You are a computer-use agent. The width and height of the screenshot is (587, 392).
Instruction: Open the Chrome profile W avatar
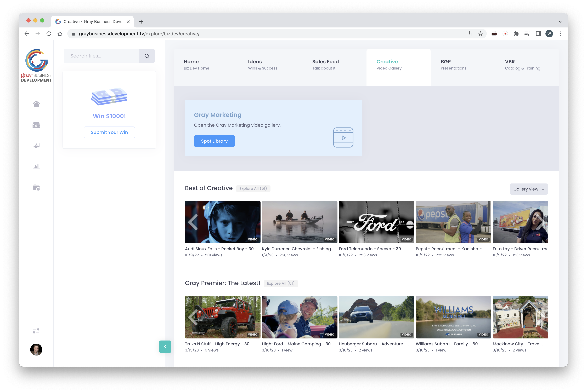549,34
